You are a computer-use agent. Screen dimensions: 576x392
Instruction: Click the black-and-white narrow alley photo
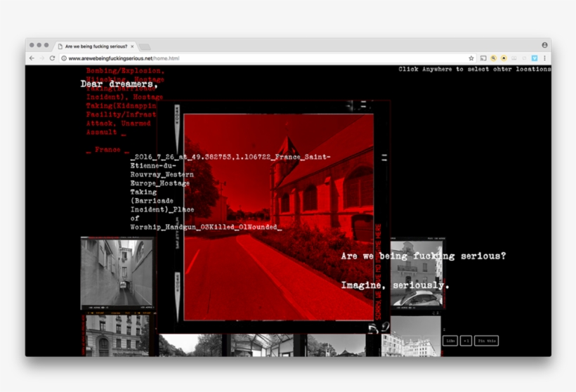pyautogui.click(x=116, y=273)
